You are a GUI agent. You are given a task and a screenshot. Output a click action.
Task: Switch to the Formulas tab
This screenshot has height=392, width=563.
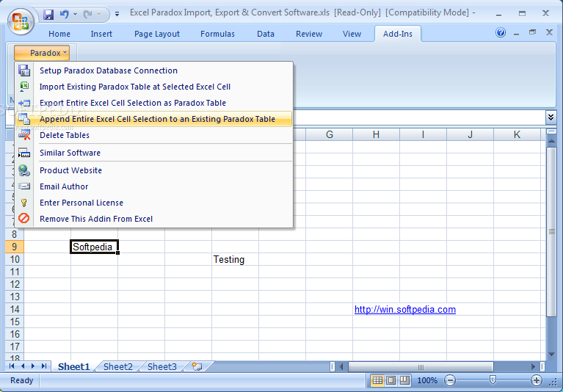pyautogui.click(x=217, y=34)
